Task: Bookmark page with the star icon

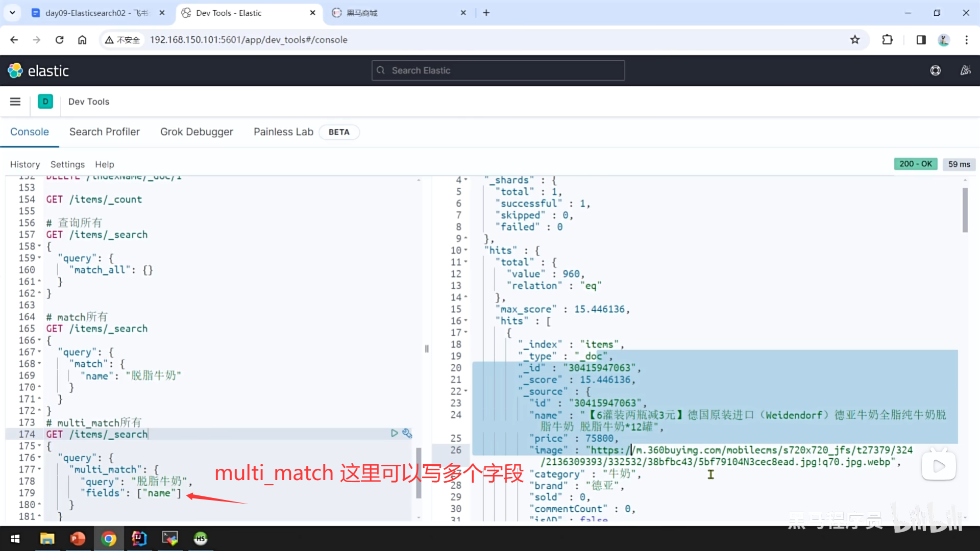Action: click(x=855, y=40)
